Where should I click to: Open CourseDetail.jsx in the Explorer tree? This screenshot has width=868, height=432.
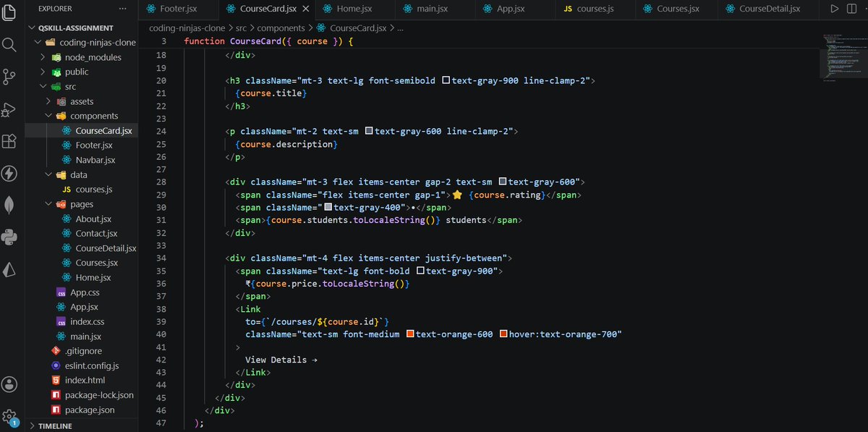(x=106, y=248)
